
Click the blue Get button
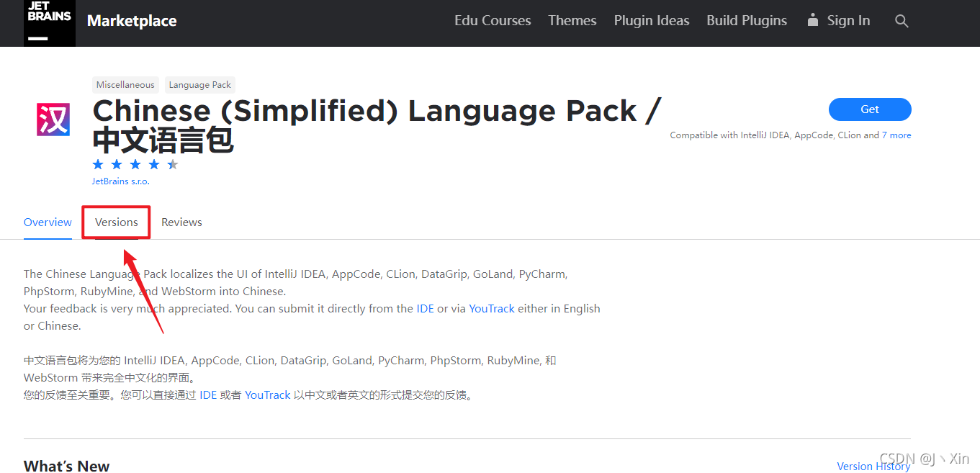coord(870,109)
